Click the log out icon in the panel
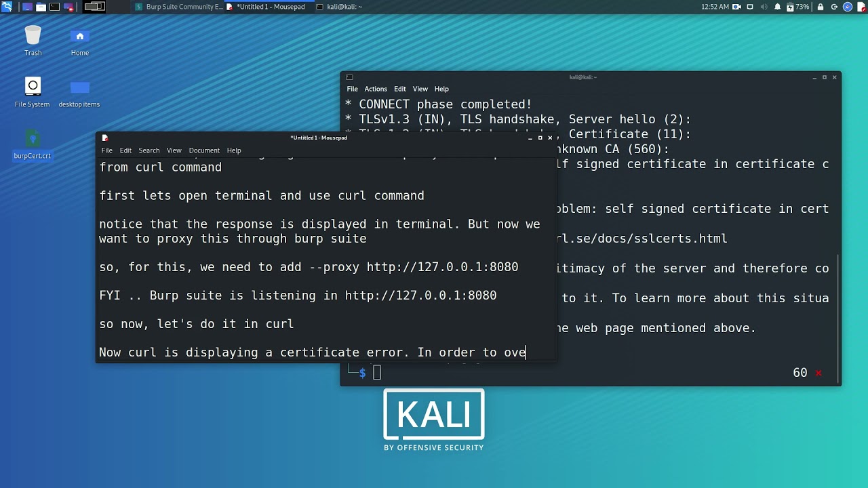 834,7
